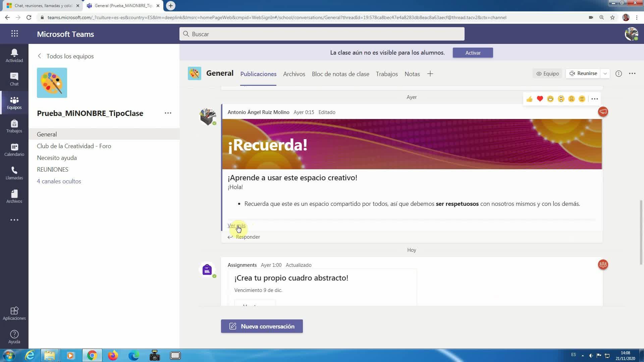Image resolution: width=644 pixels, height=362 pixels.
Task: Open channel info icon
Action: 619,74
